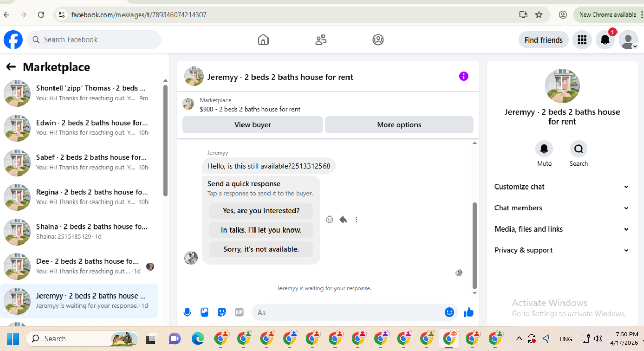Open the Facebook menu grid icon
The image size is (644, 351).
point(582,39)
